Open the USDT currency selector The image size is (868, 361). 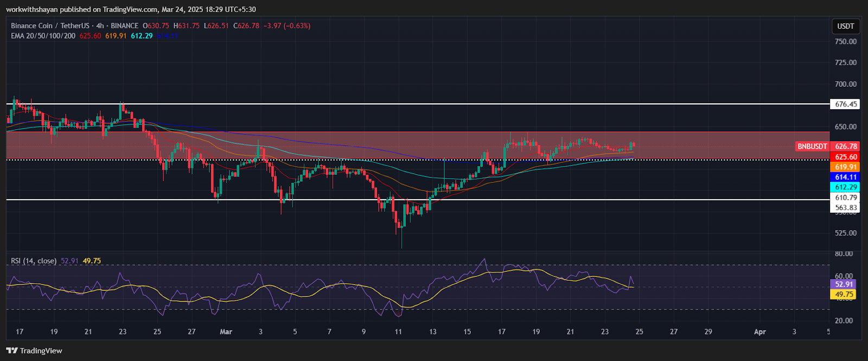(x=845, y=26)
